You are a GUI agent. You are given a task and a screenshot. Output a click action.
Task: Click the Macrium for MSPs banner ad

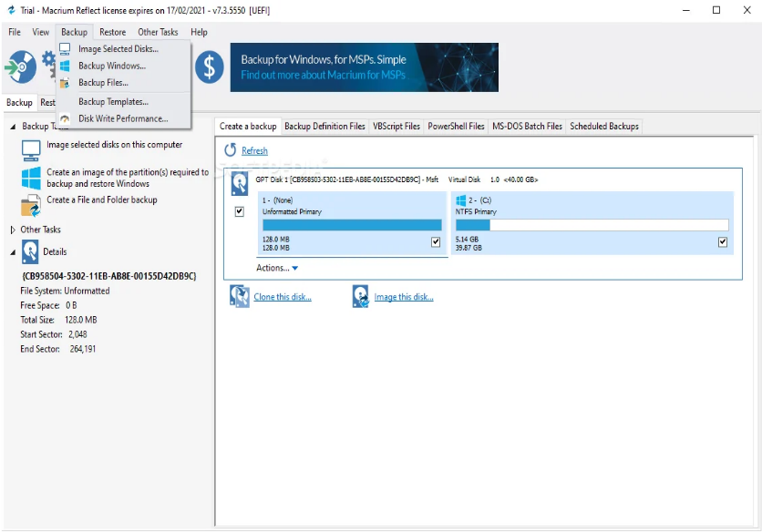click(x=364, y=67)
